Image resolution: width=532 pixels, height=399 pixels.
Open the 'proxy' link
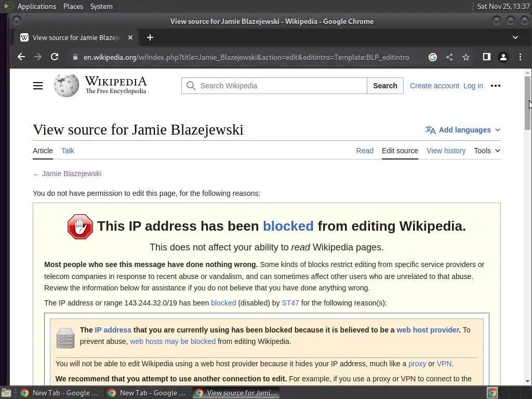(417, 364)
